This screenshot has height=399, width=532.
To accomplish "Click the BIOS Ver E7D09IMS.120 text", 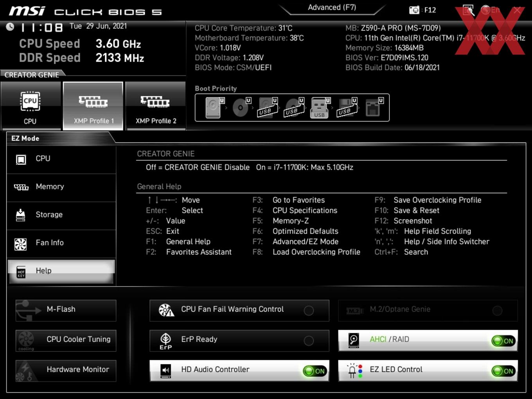I will pyautogui.click(x=387, y=58).
